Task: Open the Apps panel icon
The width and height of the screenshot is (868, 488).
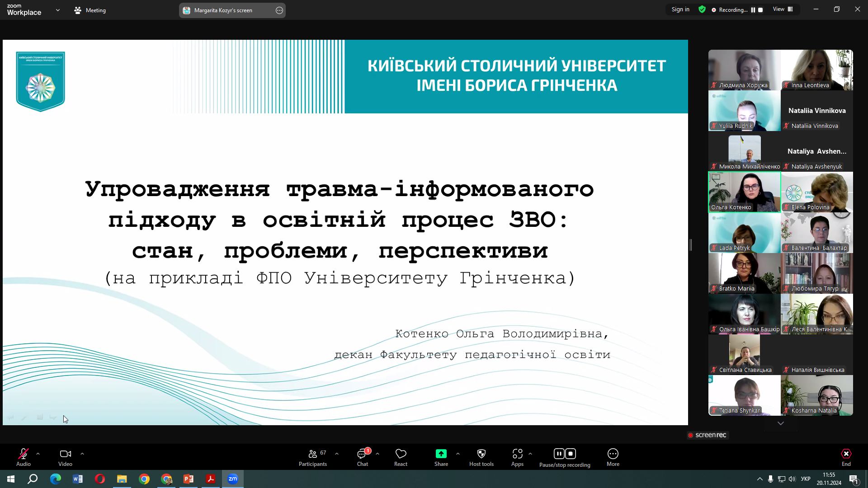Action: [517, 454]
